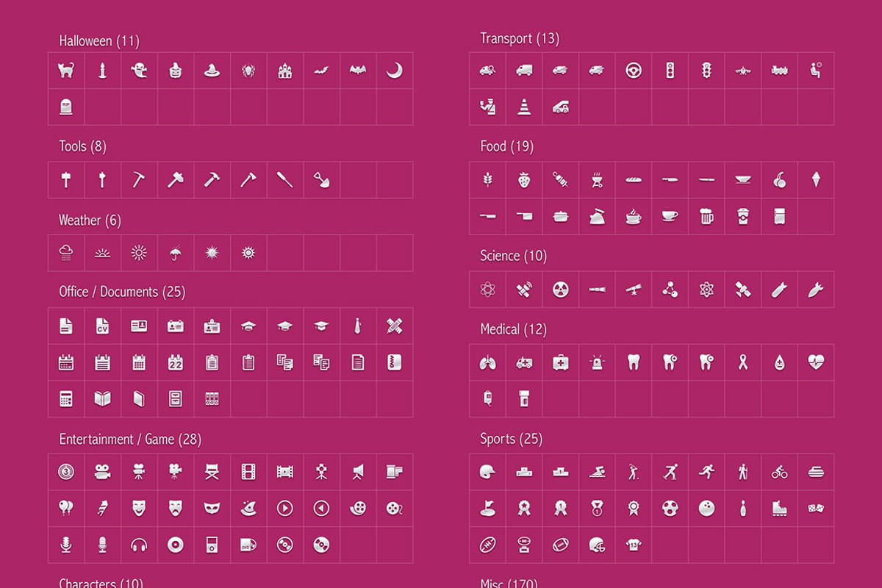Click the "Entertainment / Game (28)" heading
The height and width of the screenshot is (588, 882).
(130, 440)
